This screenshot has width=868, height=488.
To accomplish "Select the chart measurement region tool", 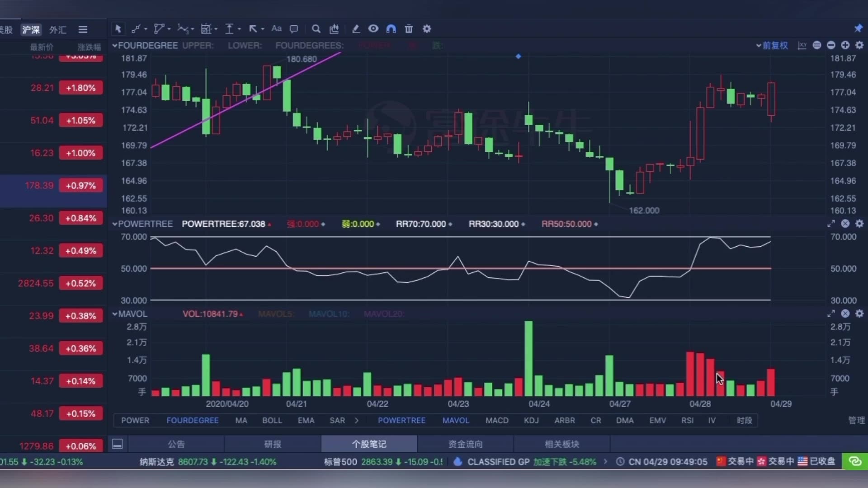I will (x=206, y=29).
